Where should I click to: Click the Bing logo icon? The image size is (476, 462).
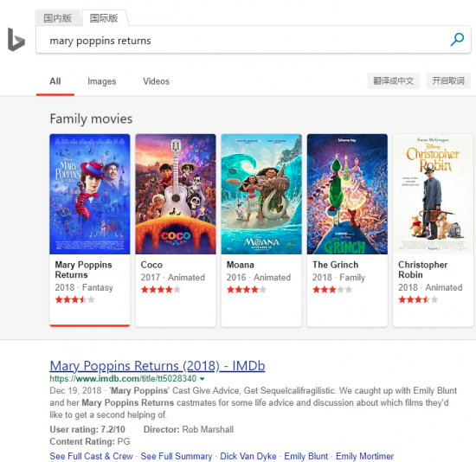coord(16,40)
